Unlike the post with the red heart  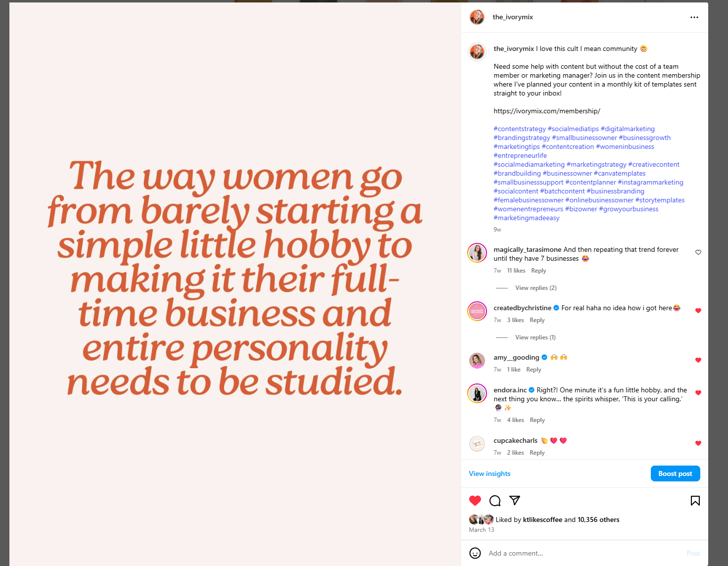475,501
